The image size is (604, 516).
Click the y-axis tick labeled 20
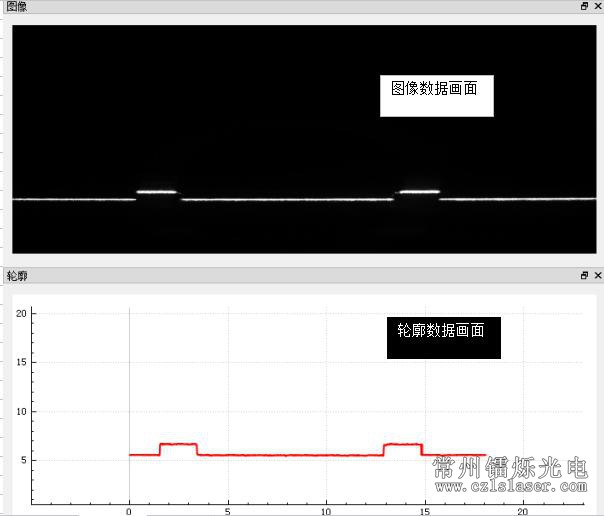(19, 313)
